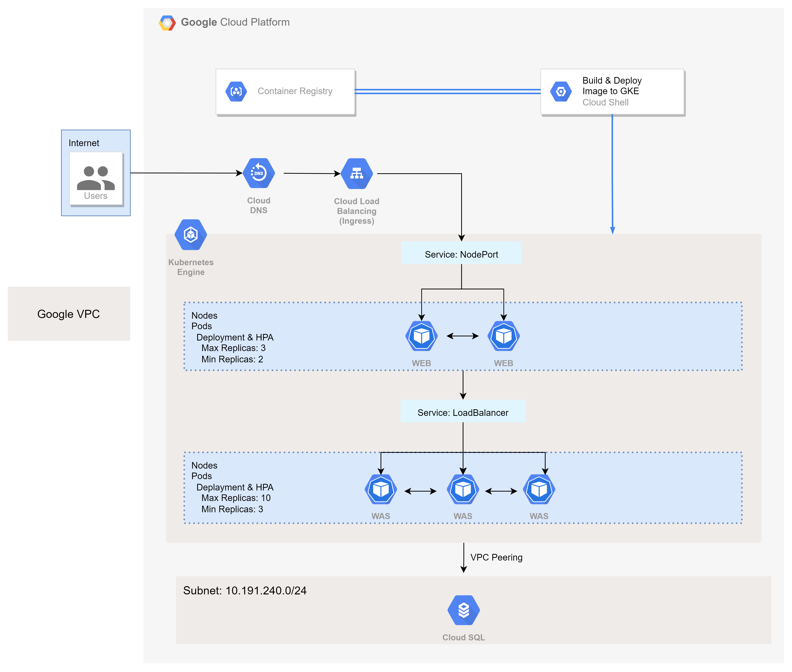Viewport: 792px width, 672px height.
Task: Click the rightmost WAS pod icon
Action: 539,489
